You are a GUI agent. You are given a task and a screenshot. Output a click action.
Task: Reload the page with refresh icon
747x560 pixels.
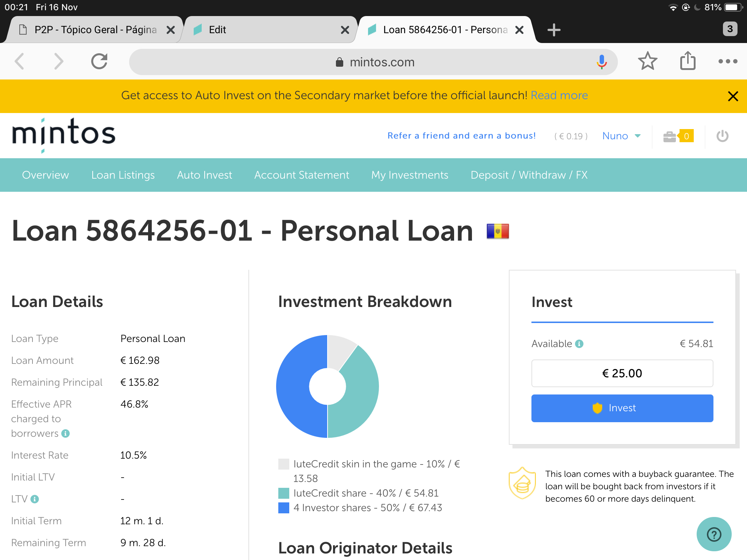tap(99, 61)
